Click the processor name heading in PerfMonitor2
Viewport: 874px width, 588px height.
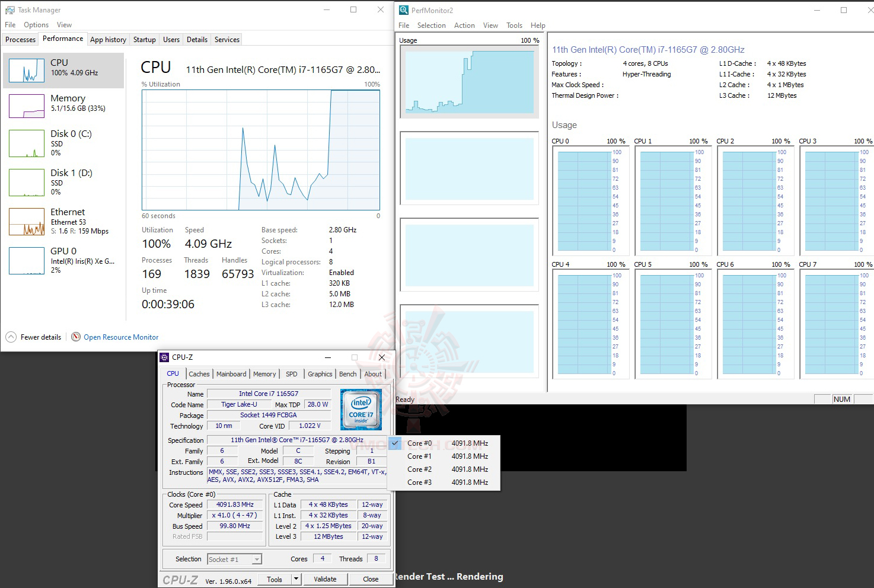tap(648, 50)
